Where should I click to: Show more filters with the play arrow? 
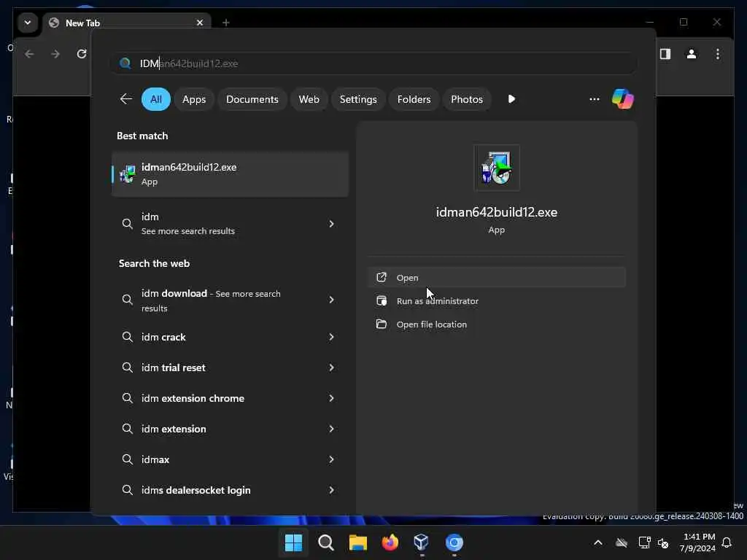pos(511,99)
